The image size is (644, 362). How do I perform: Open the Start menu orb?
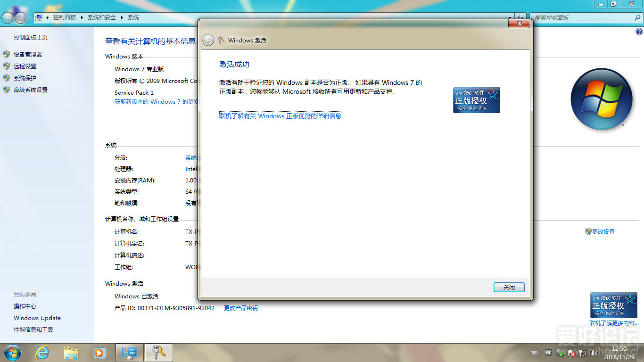[12, 352]
